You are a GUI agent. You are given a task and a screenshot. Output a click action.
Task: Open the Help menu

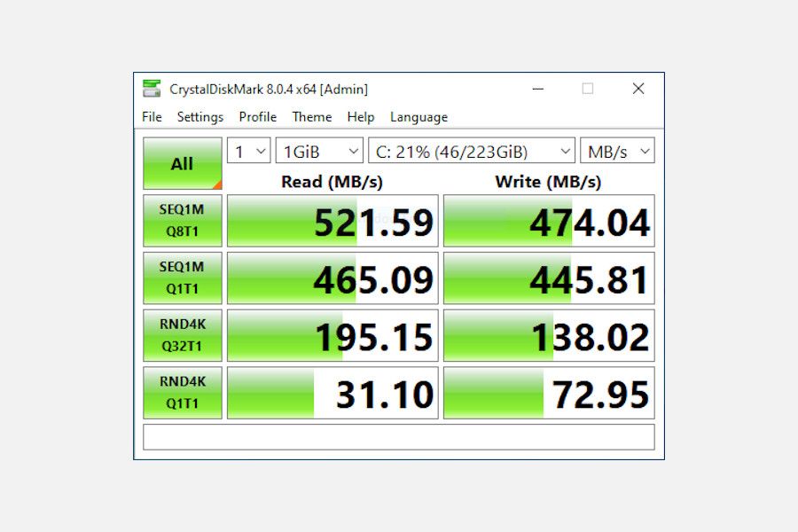361,116
